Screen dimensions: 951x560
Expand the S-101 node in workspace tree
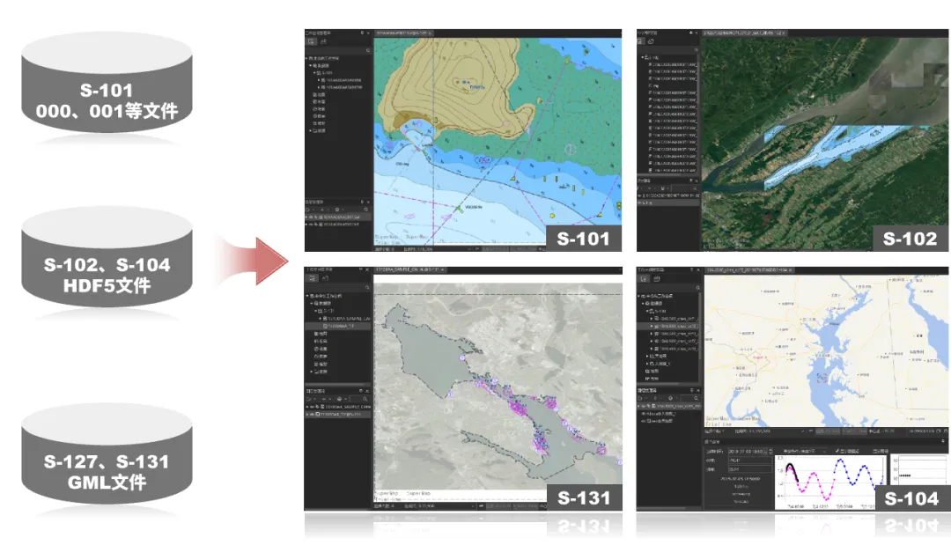click(315, 72)
